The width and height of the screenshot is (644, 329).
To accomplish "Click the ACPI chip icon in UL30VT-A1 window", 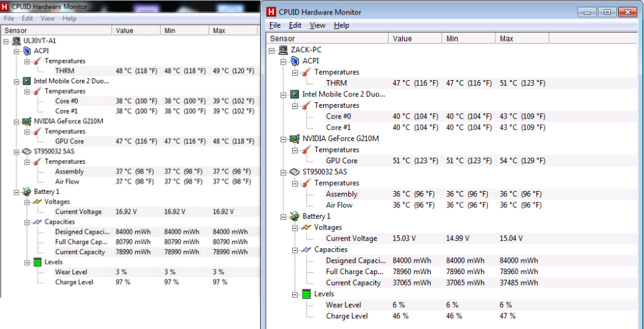I will point(26,51).
